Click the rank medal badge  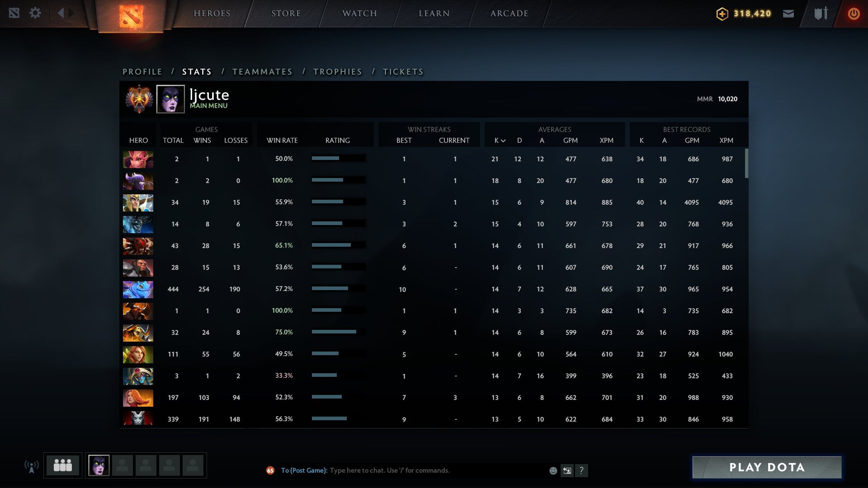click(139, 99)
